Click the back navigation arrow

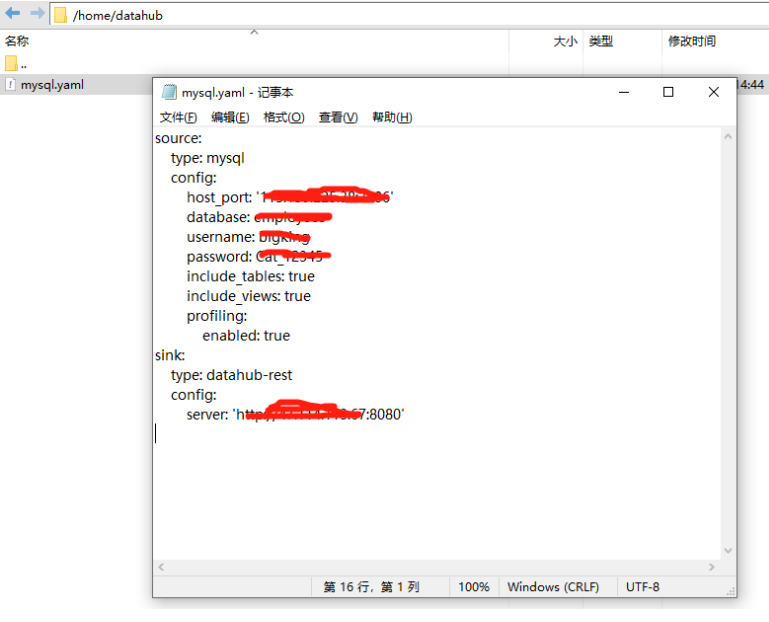[13, 14]
